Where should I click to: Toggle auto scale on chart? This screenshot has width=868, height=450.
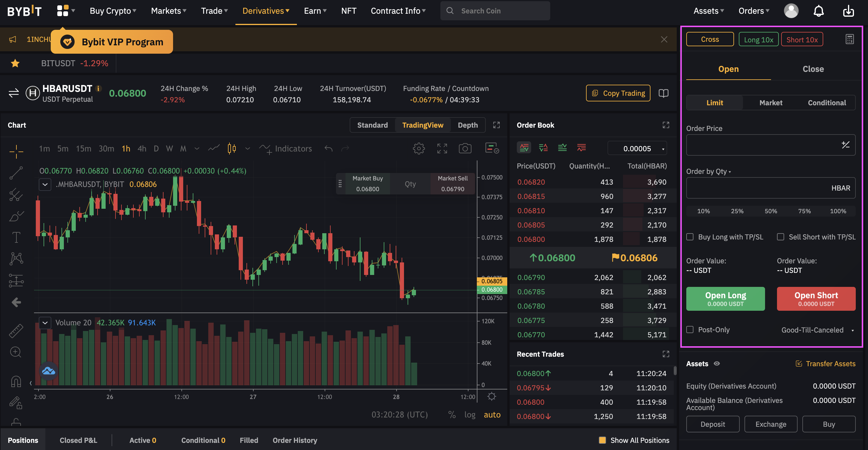pyautogui.click(x=492, y=415)
